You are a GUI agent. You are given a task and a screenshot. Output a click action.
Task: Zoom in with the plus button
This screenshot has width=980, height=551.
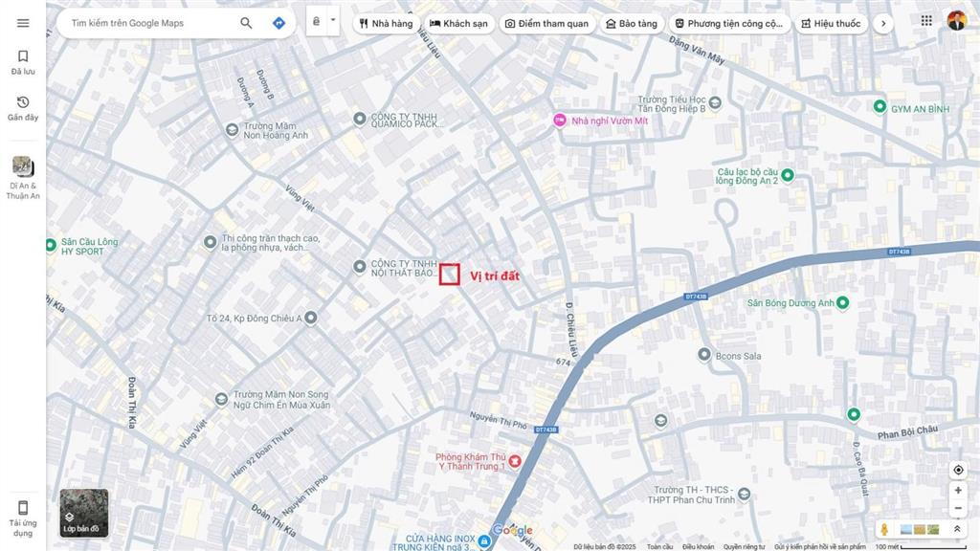[x=958, y=491]
